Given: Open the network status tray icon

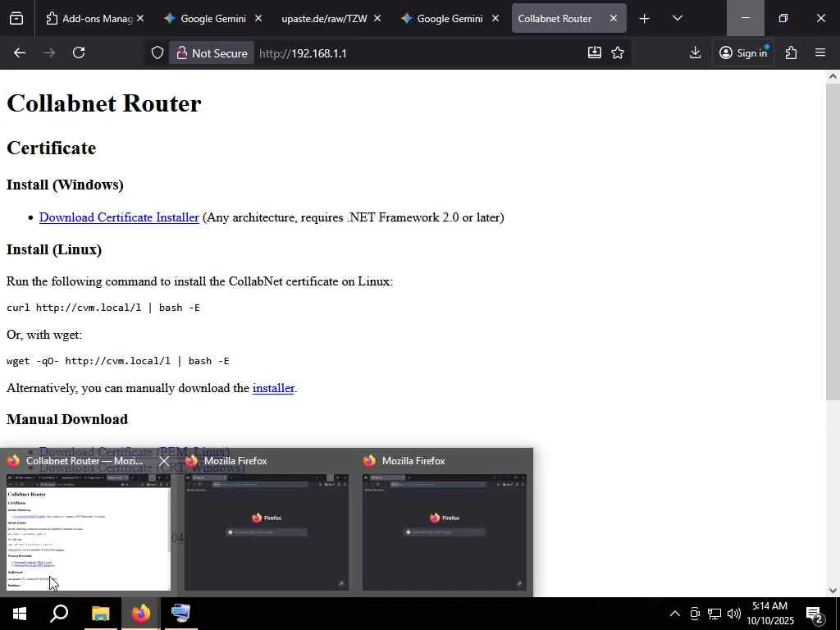Looking at the screenshot, I should point(714,614).
